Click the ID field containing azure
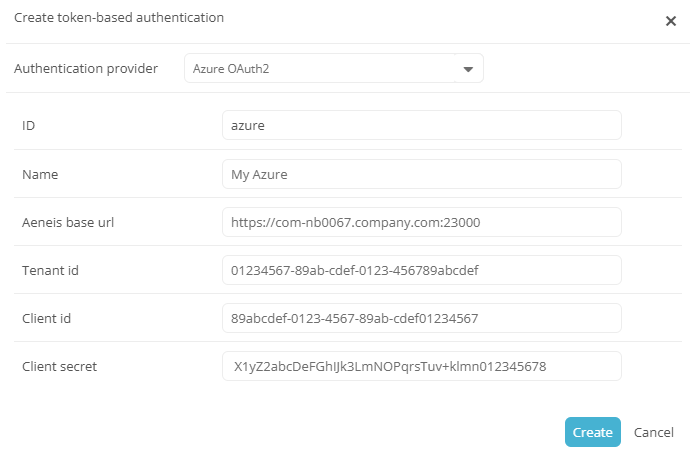The width and height of the screenshot is (693, 457). [x=421, y=126]
